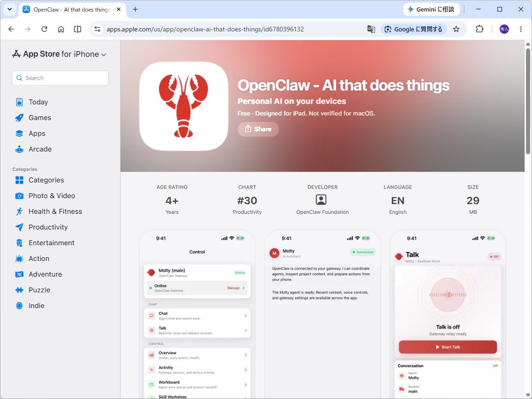Image resolution: width=532 pixels, height=399 pixels.
Task: Open the browser extensions puzzle icon
Action: (479, 29)
